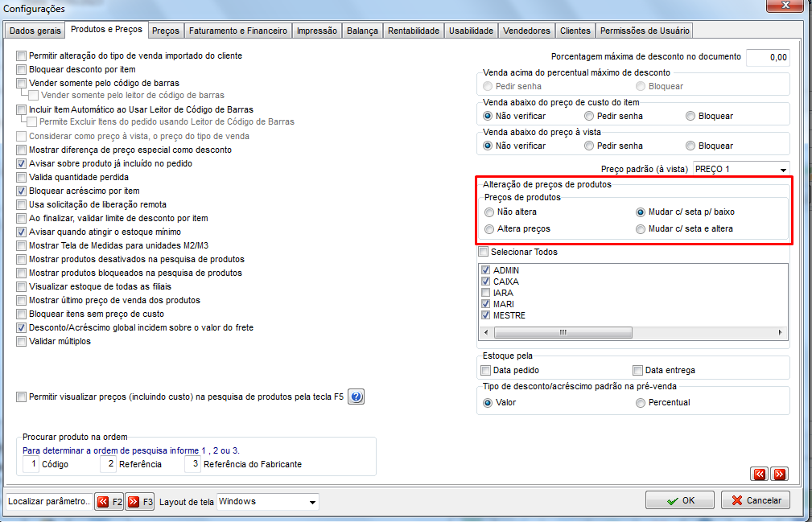Click the user list scroll right arrow
This screenshot has width=812, height=522.
[x=781, y=333]
